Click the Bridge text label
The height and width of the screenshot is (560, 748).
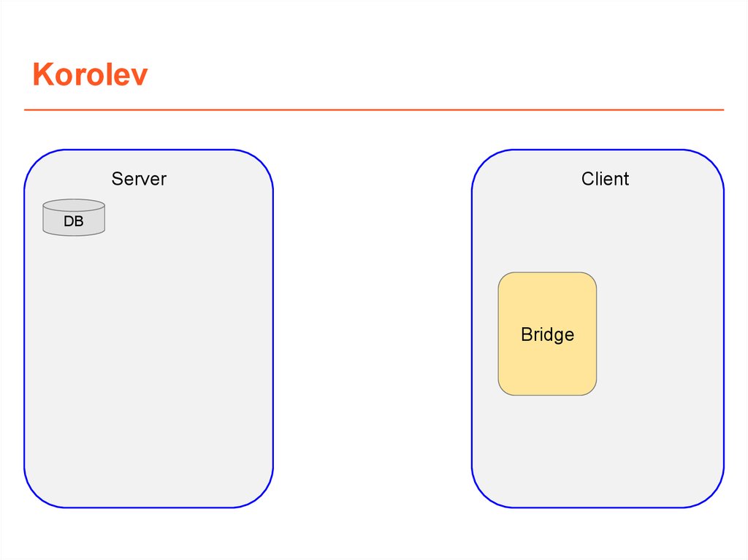point(547,334)
